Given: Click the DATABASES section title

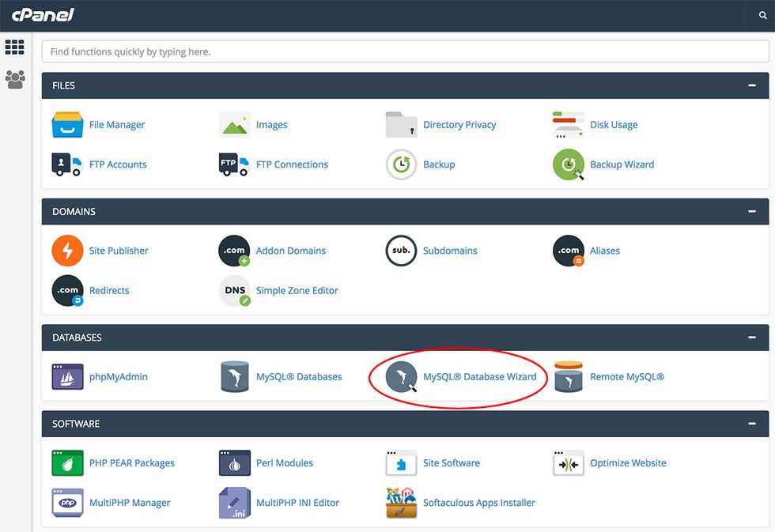Looking at the screenshot, I should coord(77,338).
